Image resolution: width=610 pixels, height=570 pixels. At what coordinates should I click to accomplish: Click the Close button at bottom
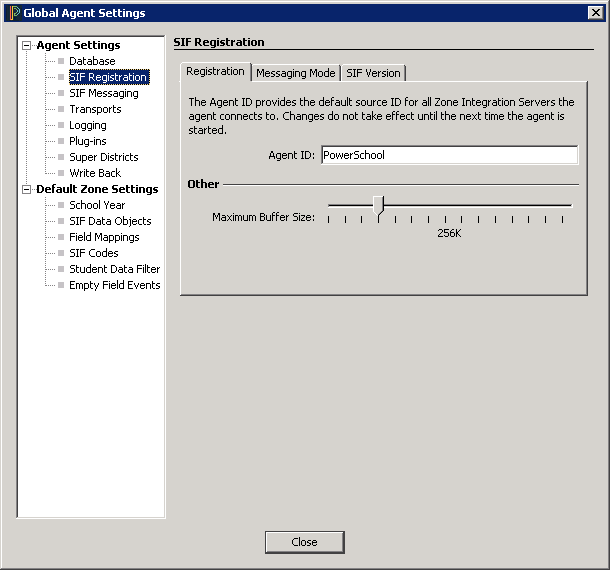pos(304,542)
